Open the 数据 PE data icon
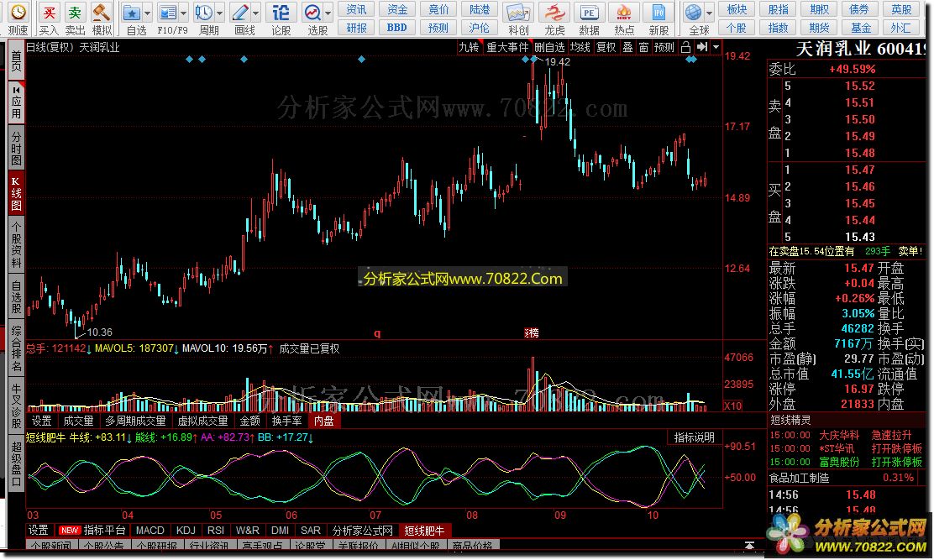 [x=589, y=12]
